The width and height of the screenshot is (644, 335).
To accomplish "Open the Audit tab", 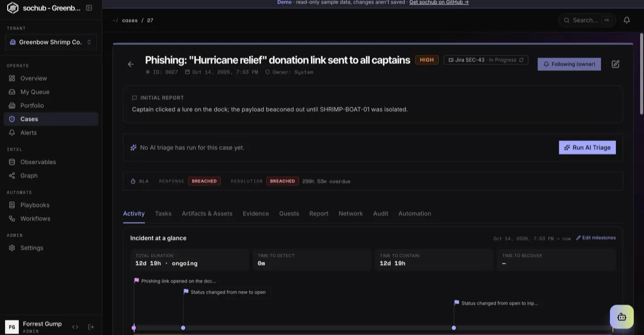I will (381, 214).
